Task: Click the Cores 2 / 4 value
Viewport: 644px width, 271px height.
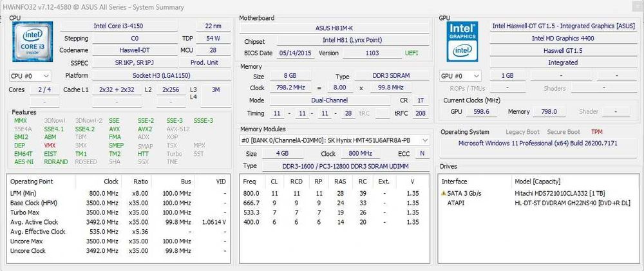Action: coord(44,89)
